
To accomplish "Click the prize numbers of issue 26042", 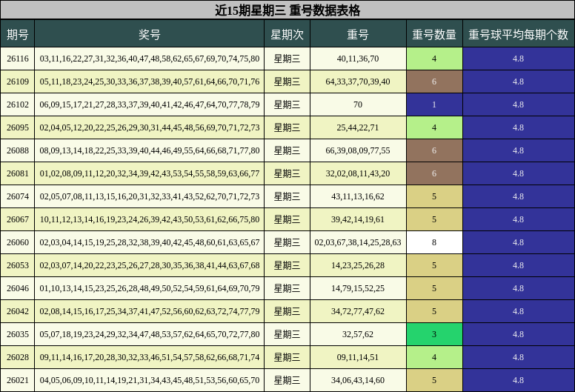I will [x=149, y=311].
